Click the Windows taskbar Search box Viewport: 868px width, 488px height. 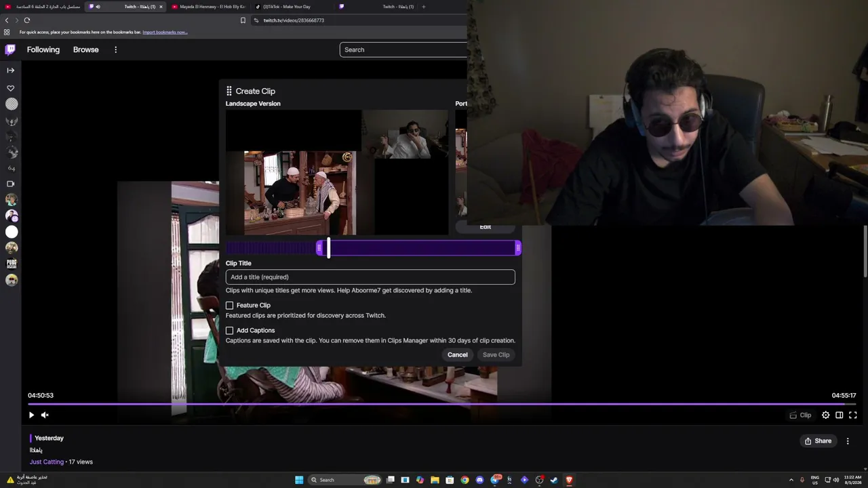[345, 480]
